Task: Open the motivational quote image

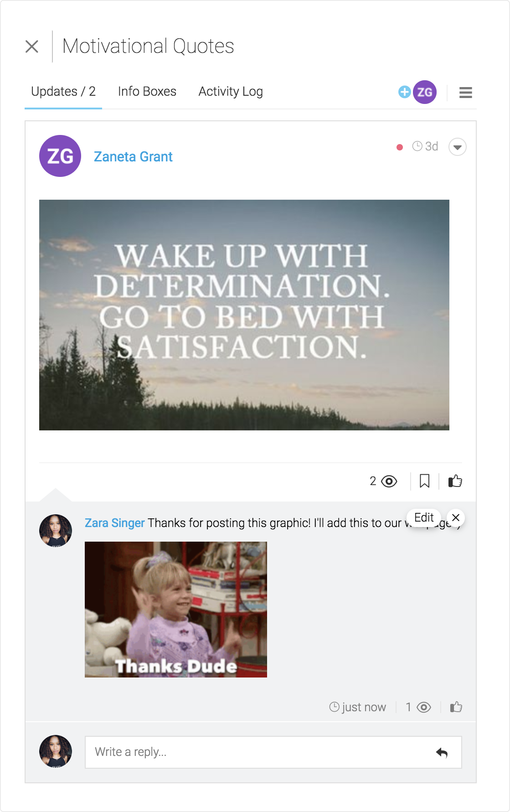Action: pyautogui.click(x=244, y=315)
